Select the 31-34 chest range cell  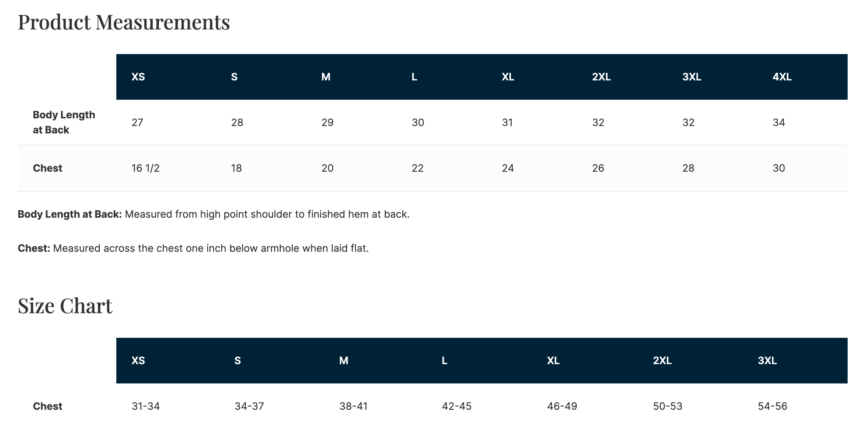tap(145, 406)
